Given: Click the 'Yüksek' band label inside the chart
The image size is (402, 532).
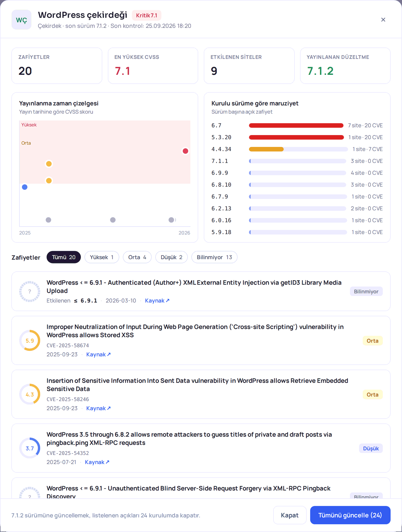Looking at the screenshot, I should (29, 125).
